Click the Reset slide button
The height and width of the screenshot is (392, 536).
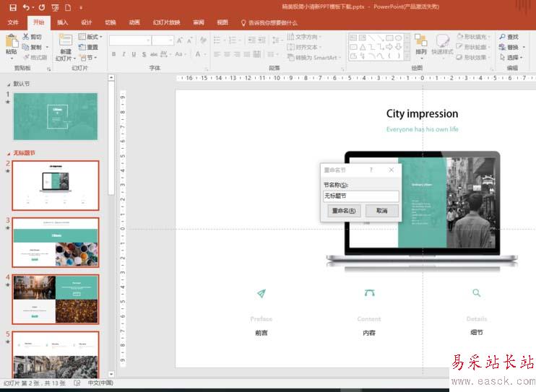pos(88,47)
